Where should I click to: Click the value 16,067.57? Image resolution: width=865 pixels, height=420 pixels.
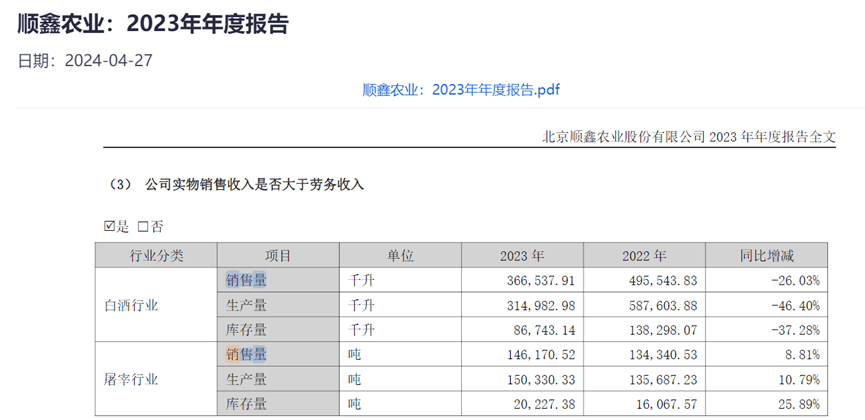(666, 405)
